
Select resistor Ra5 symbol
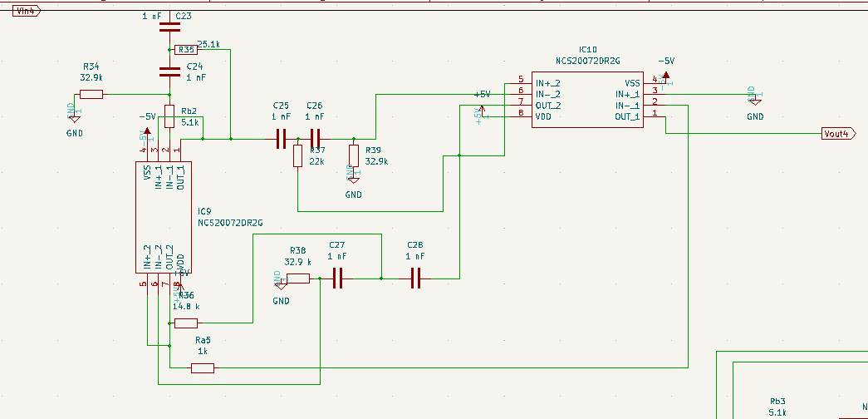pyautogui.click(x=203, y=368)
